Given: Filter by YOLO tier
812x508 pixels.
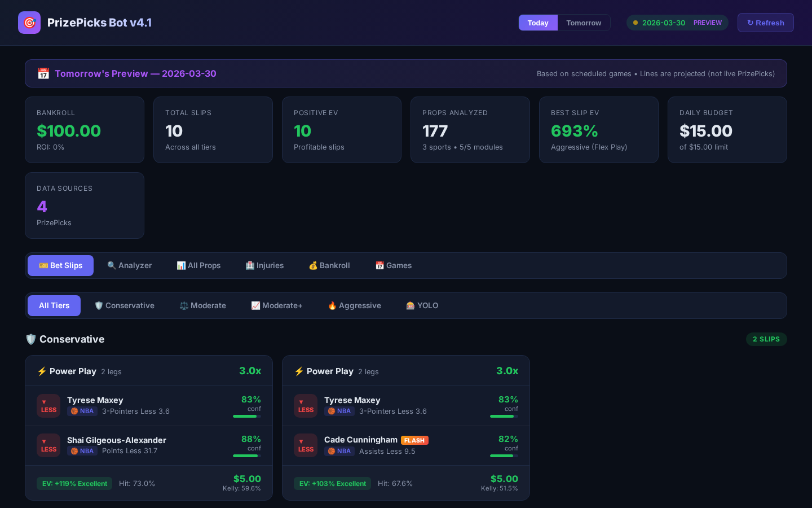Looking at the screenshot, I should click(422, 305).
